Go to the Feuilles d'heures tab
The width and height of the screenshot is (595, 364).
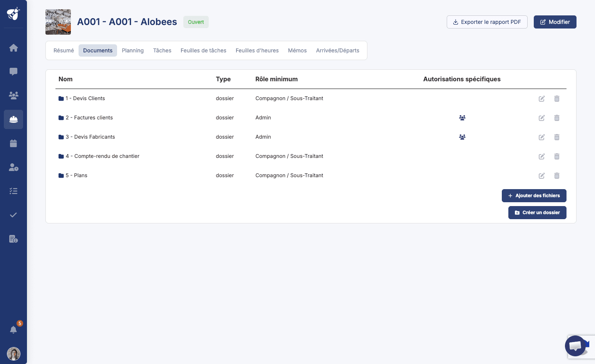(257, 50)
